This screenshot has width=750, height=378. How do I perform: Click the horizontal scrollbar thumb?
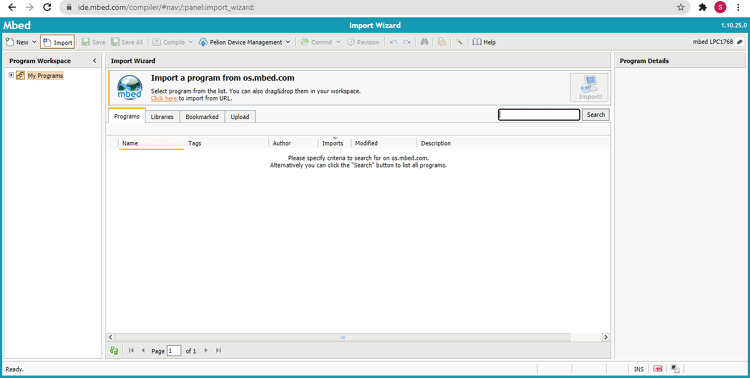pos(342,337)
